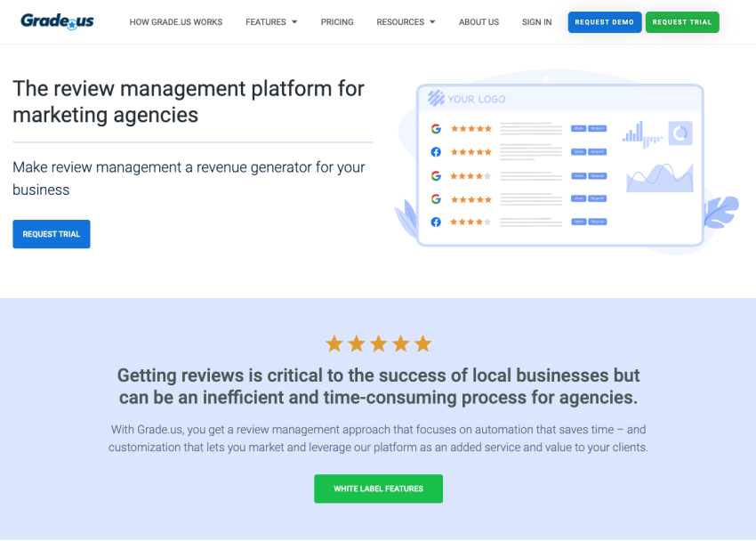756x541 pixels.
Task: Expand the Resources dropdown arrow
Action: (x=432, y=22)
